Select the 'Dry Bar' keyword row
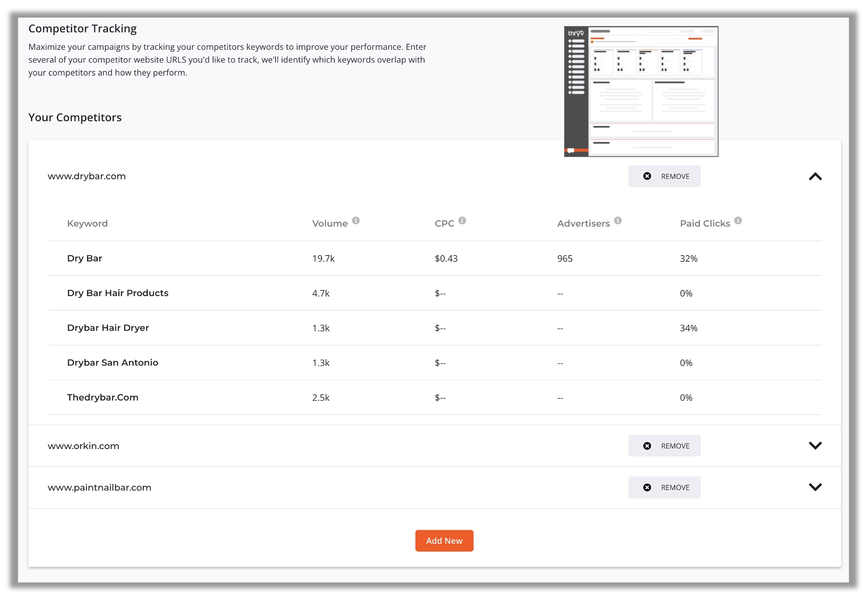The height and width of the screenshot is (601, 868). (x=434, y=258)
